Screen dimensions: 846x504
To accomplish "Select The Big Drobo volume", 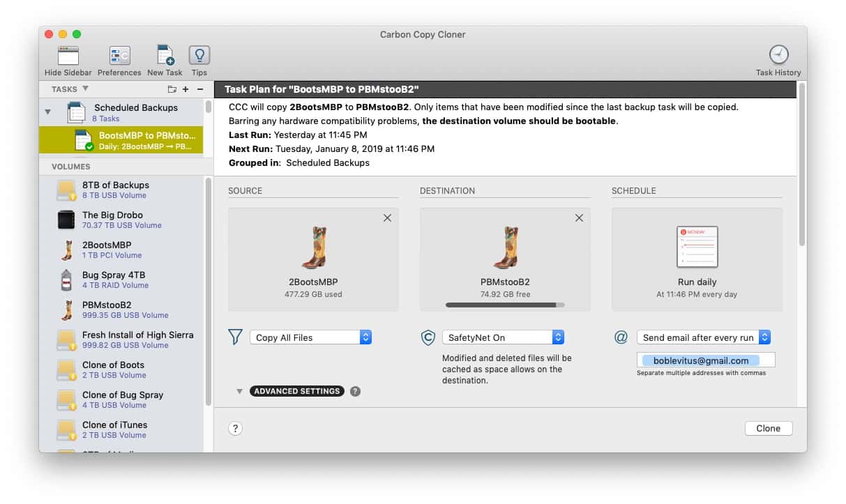I will click(112, 220).
